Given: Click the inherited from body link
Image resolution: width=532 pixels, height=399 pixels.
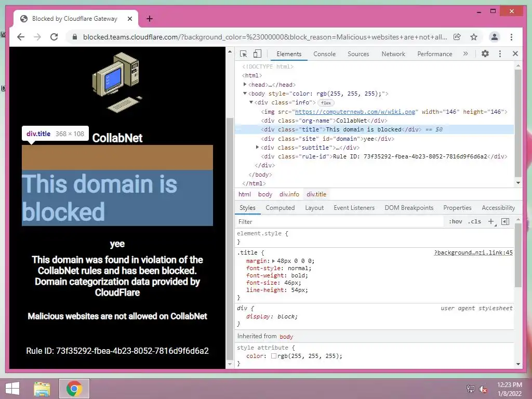Looking at the screenshot, I should point(286,337).
